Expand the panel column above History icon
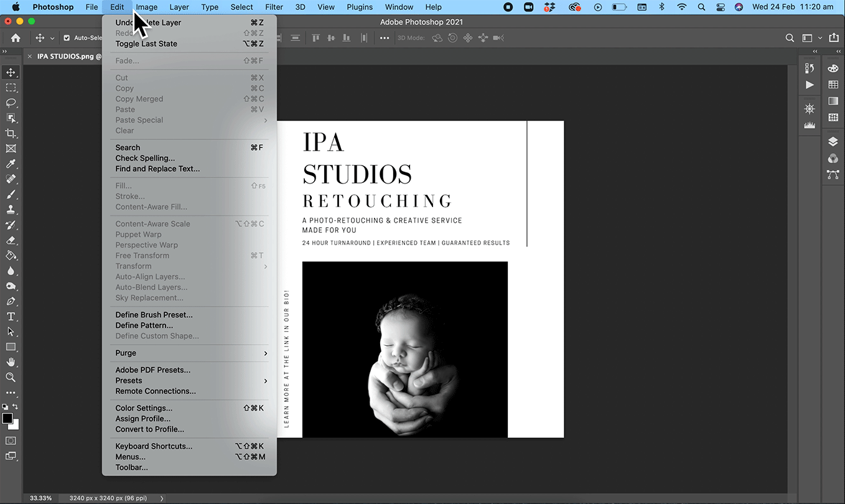Image resolution: width=845 pixels, height=504 pixels. (815, 52)
